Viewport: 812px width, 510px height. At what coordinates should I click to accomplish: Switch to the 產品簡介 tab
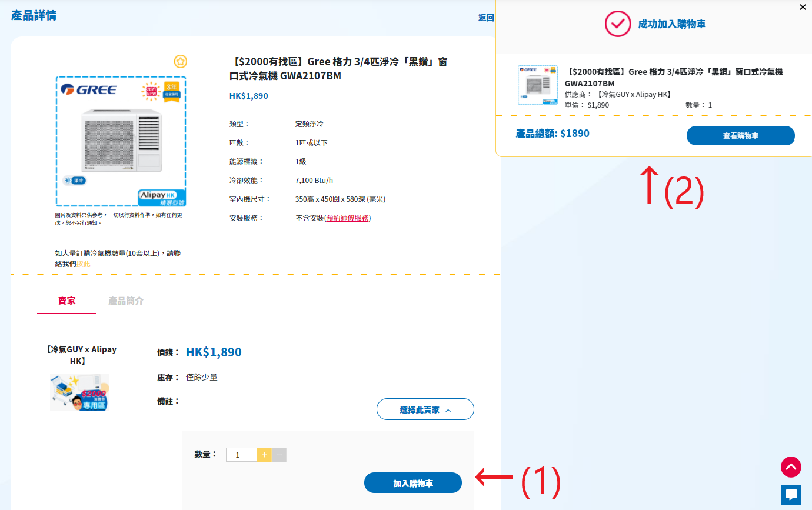coord(126,301)
